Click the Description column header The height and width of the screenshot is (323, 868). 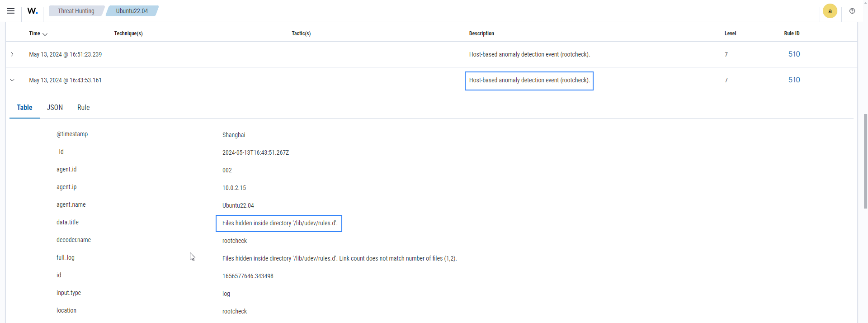point(481,33)
